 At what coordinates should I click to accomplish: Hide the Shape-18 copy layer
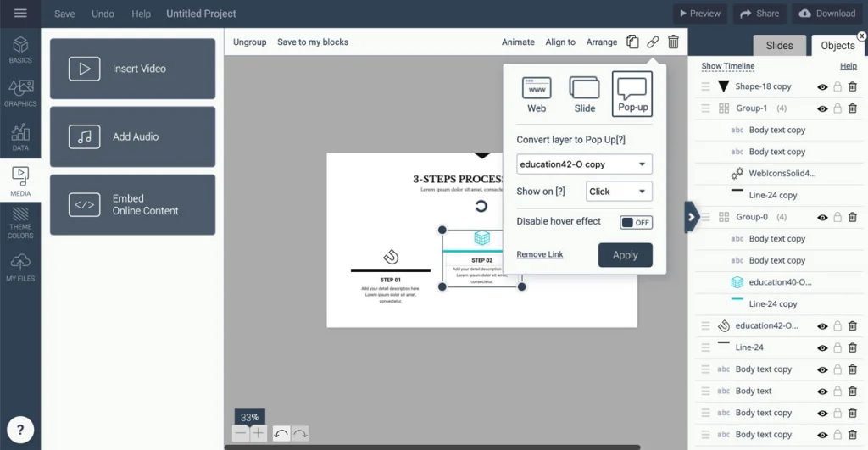(821, 86)
